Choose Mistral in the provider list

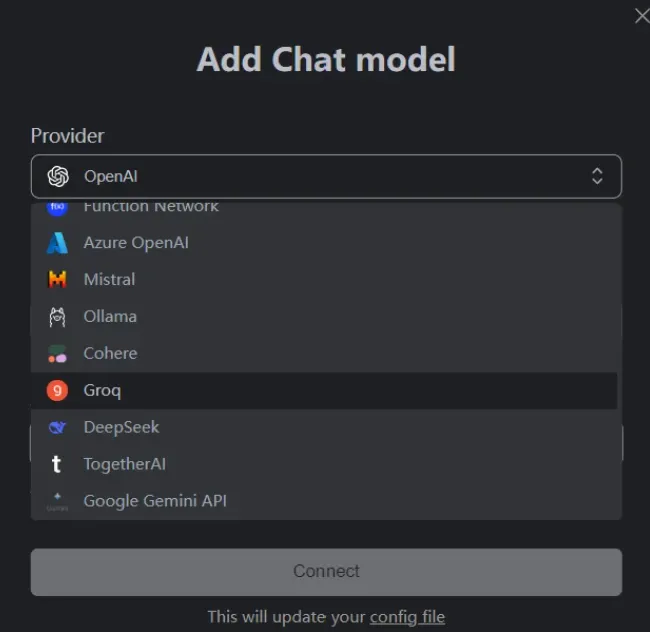[324, 279]
